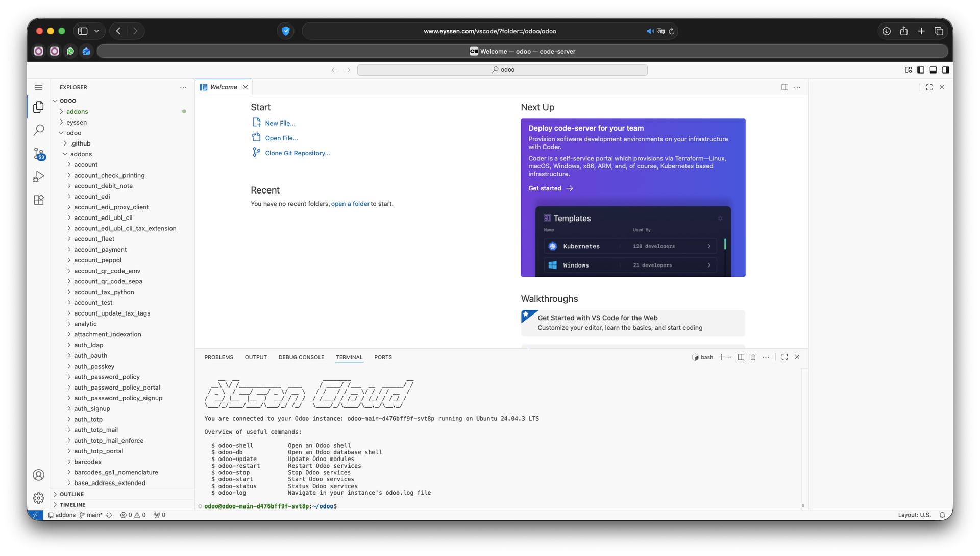
Task: Click the Manage gear icon
Action: (38, 498)
